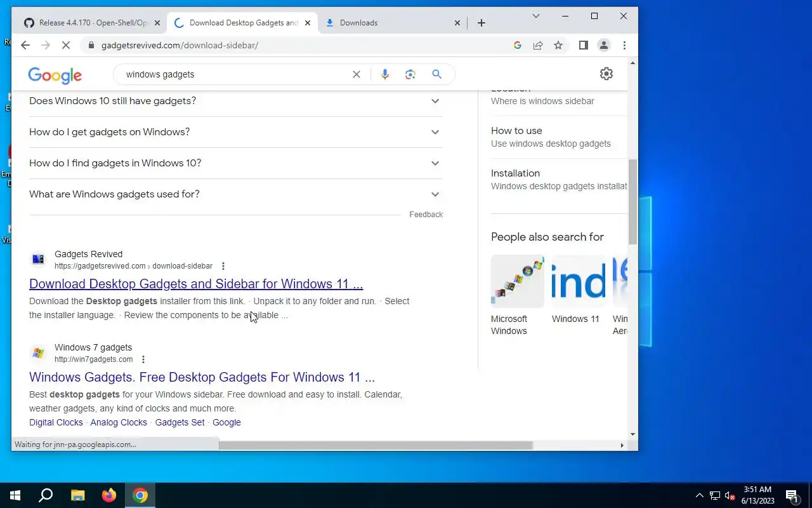This screenshot has height=508, width=812.
Task: Click scroll-right arrow of horizontal scrollbar
Action: point(622,445)
